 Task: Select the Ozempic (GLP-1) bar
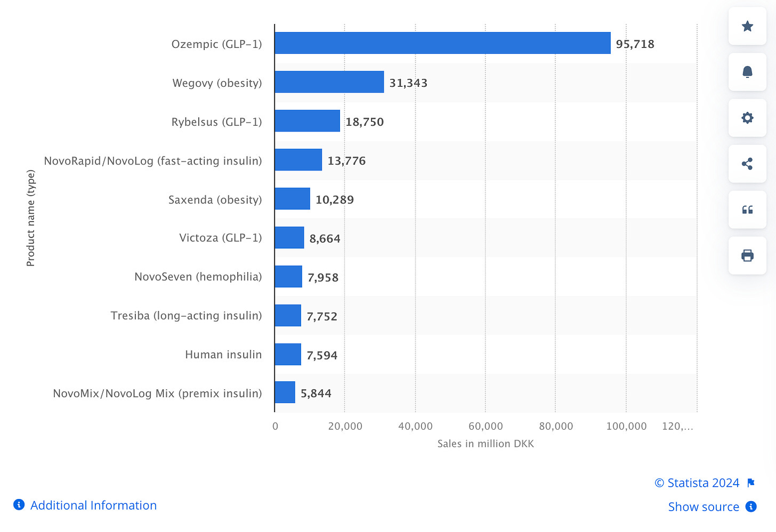[442, 43]
